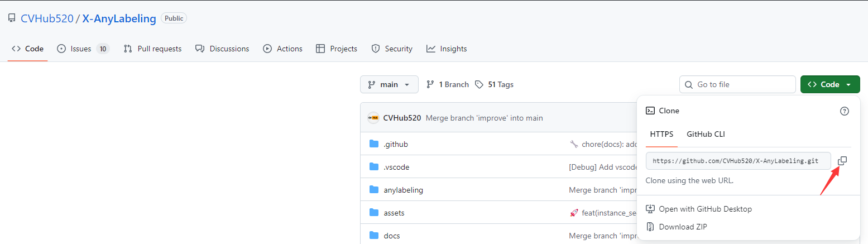Toggle the green Code dropdown button
868x244 pixels.
[830, 84]
